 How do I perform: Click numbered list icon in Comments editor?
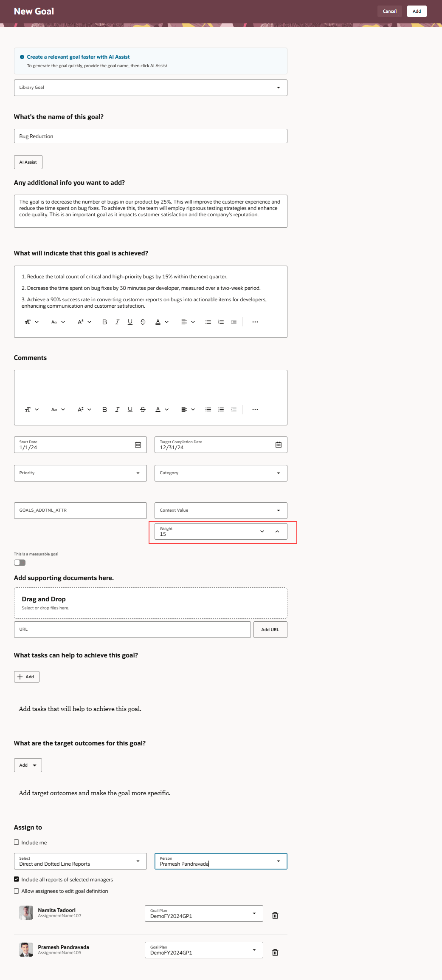(x=221, y=410)
